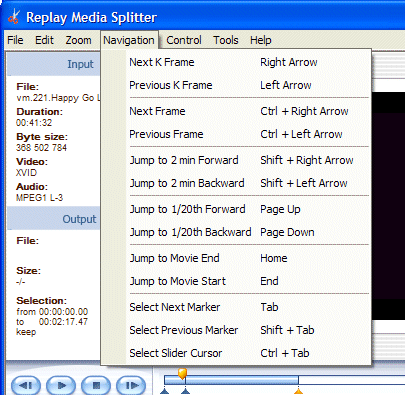Open the Tools menu
Screen dimensions: 405x395
coord(226,40)
